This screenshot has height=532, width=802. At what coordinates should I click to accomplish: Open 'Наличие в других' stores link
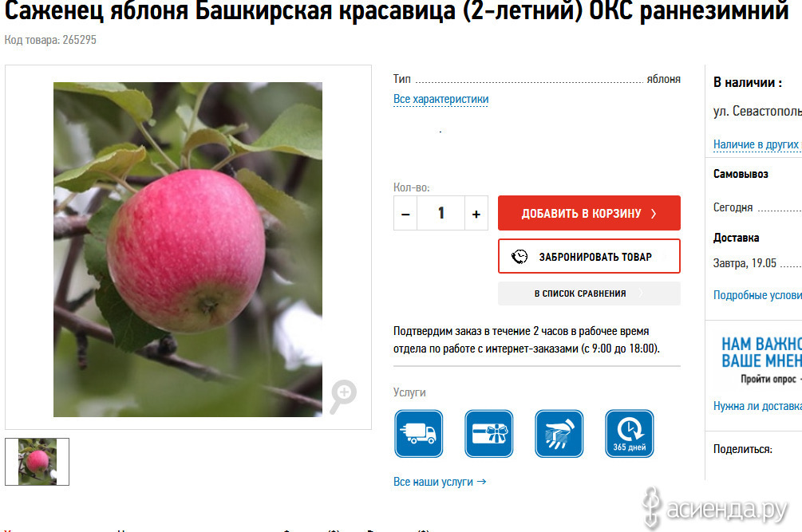click(757, 144)
